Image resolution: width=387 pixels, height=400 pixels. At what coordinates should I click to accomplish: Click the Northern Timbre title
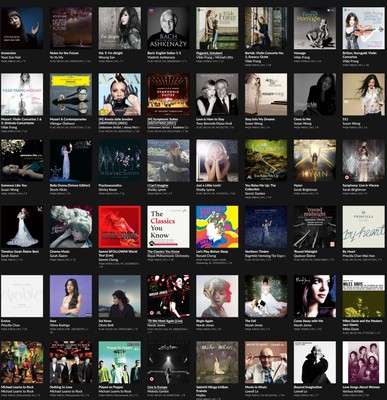pos(257,252)
